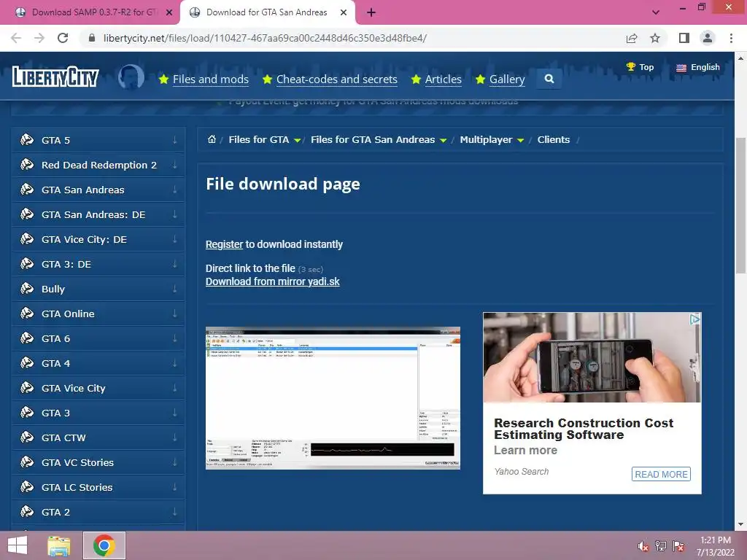Click the muted volume tray icon
Image resolution: width=747 pixels, height=560 pixels.
pos(643,546)
